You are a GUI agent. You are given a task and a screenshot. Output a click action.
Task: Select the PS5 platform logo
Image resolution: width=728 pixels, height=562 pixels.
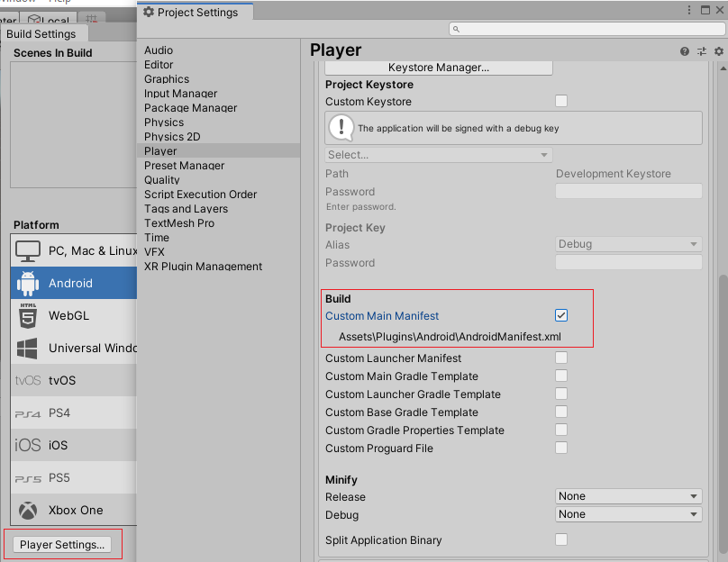(28, 478)
